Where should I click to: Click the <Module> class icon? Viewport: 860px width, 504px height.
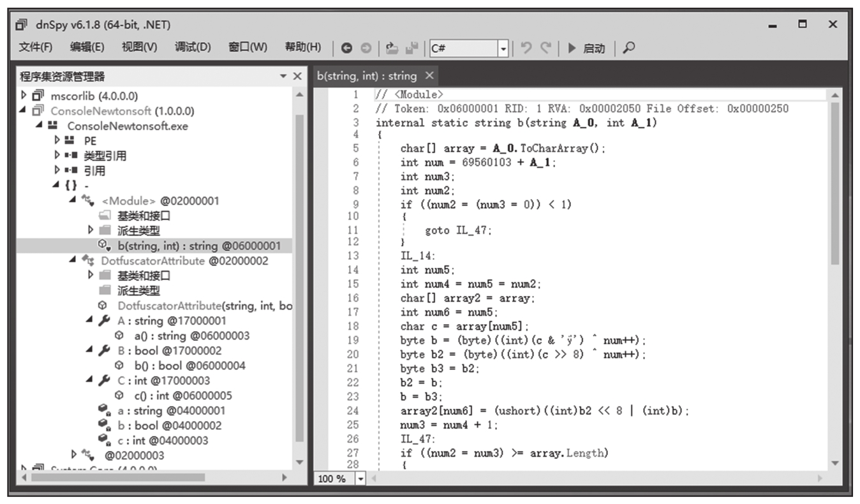[x=88, y=200]
